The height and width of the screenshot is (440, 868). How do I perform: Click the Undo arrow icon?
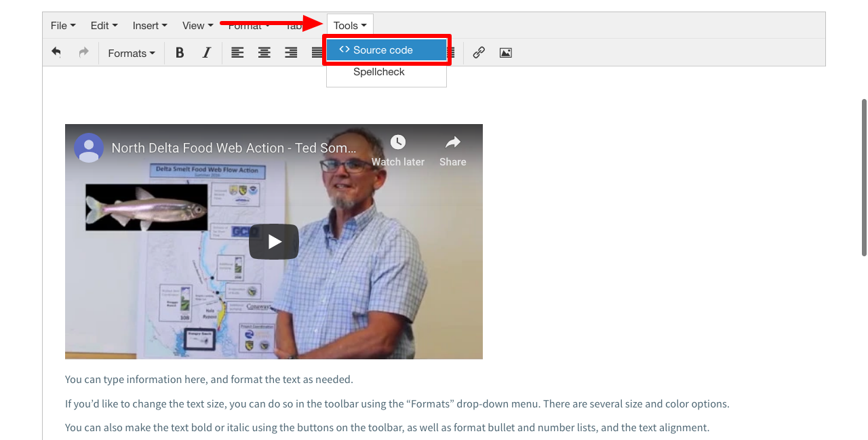(x=56, y=52)
